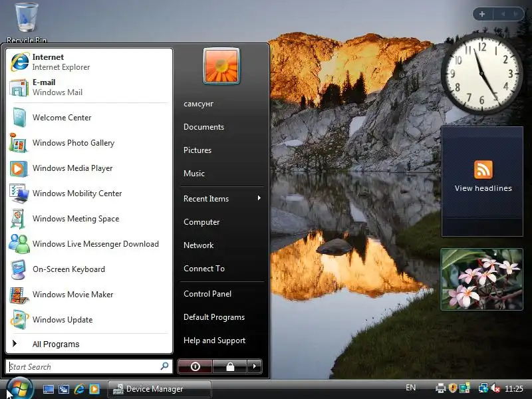532x399 pixels.
Task: Click sidebar next gadgets arrow
Action: point(516,14)
